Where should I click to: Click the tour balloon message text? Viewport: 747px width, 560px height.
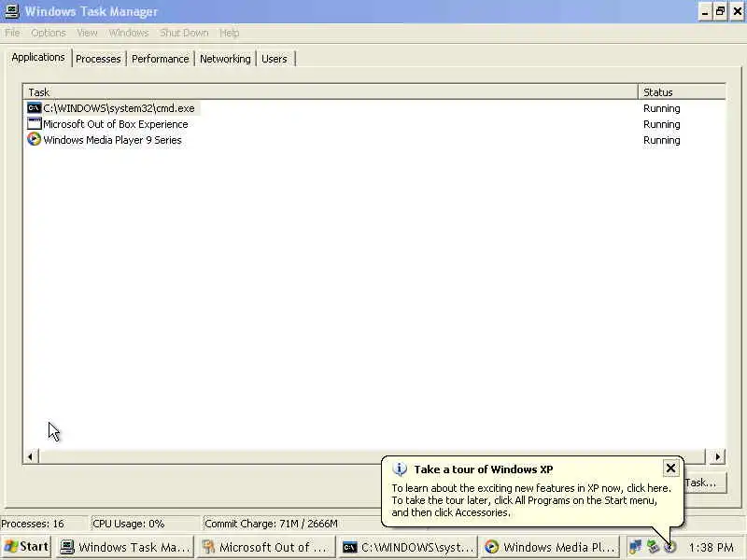tap(530, 500)
